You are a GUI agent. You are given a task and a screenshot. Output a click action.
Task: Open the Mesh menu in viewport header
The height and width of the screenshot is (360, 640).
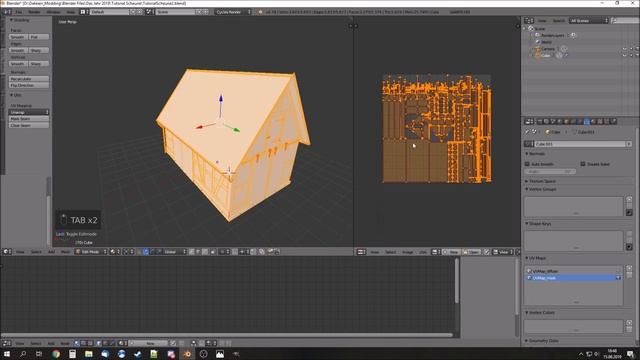point(65,252)
